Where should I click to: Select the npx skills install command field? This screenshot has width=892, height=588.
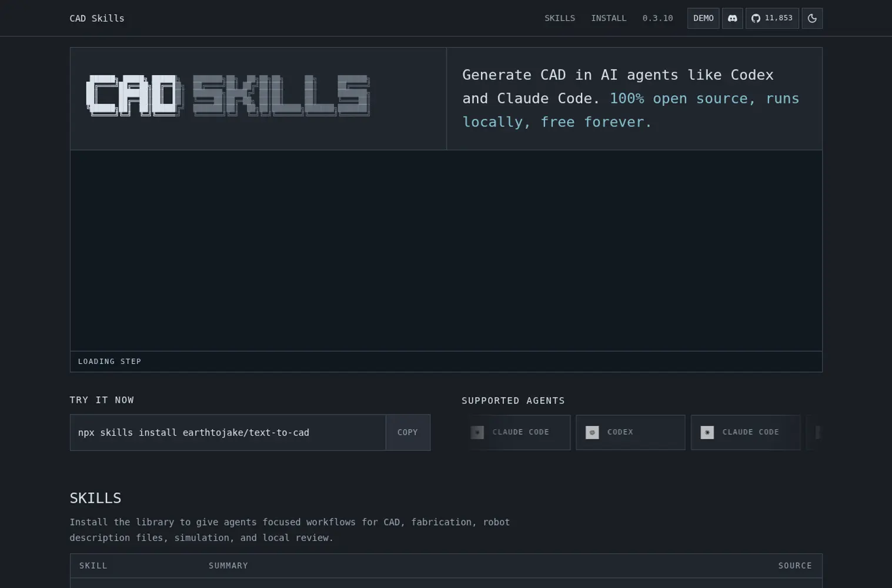(x=228, y=432)
